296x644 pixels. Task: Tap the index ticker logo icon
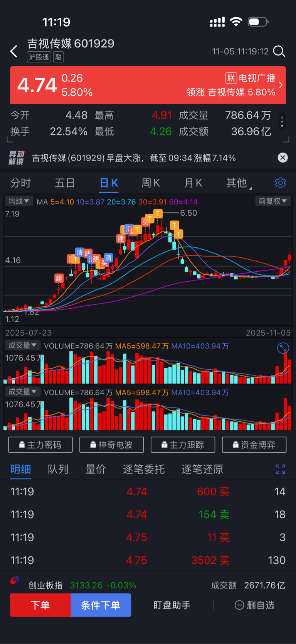[15, 580]
